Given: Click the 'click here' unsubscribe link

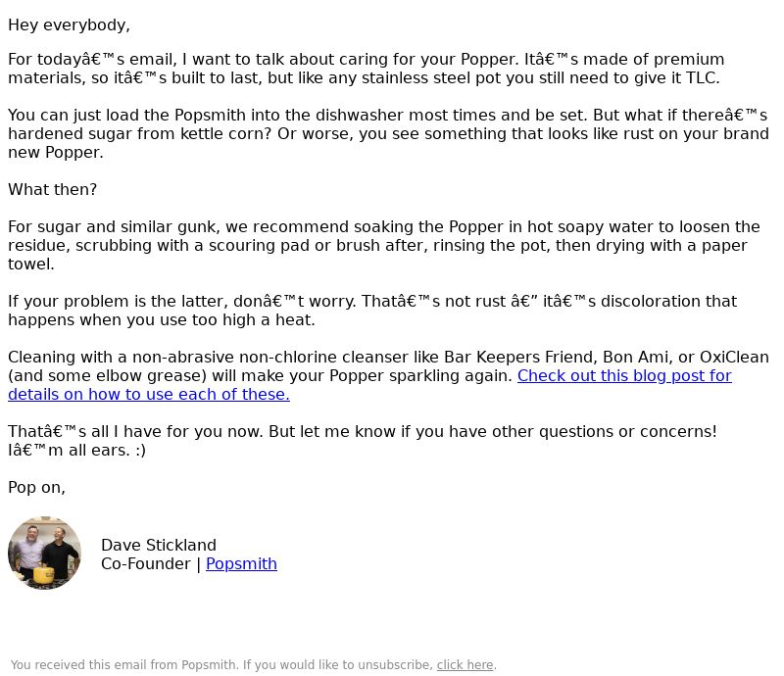Looking at the screenshot, I should (x=465, y=665).
